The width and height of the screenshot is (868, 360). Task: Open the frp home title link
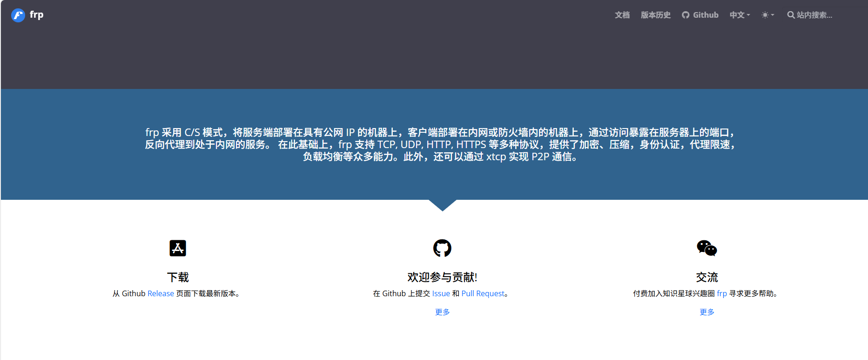[36, 14]
